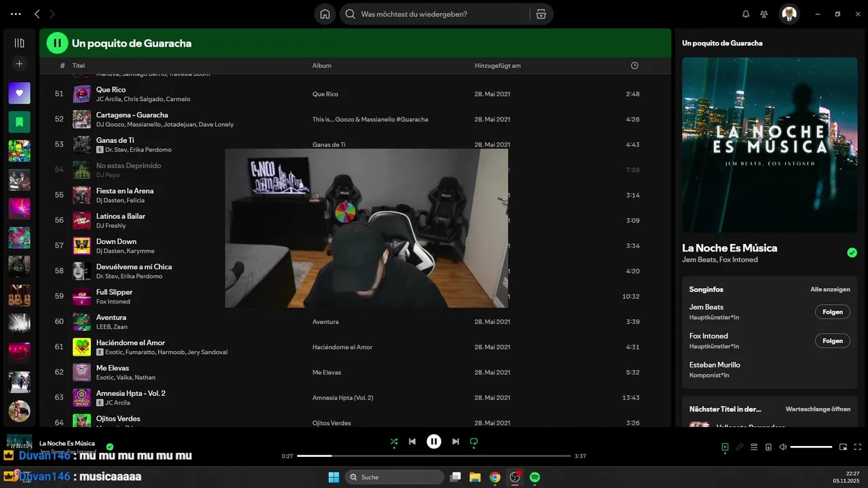Sort tracks by duration clock icon
The image size is (868, 488).
click(635, 66)
